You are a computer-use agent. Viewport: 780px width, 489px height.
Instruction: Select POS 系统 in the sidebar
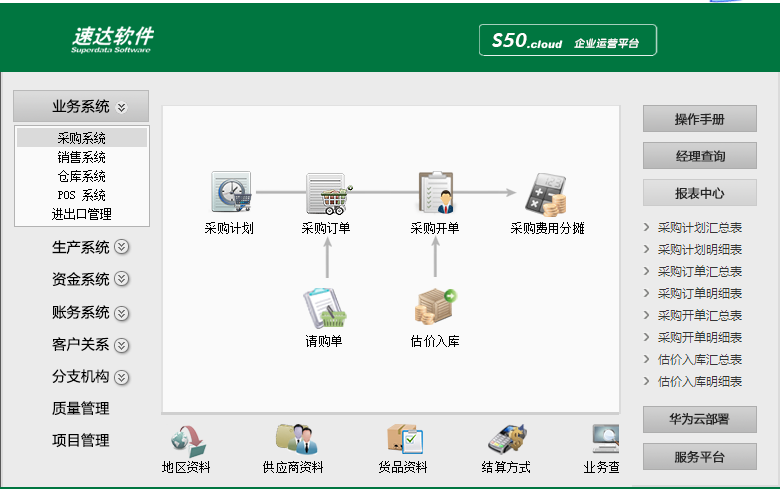[x=82, y=195]
